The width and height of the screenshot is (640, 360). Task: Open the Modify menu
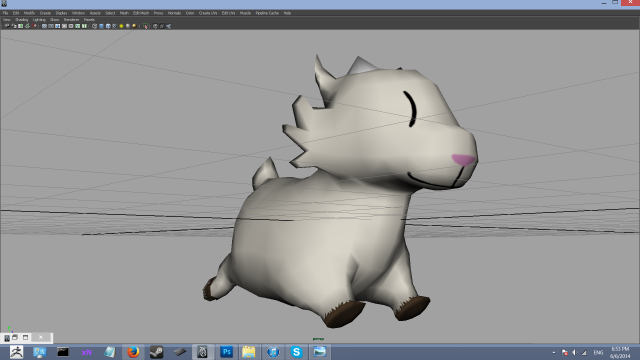29,13
